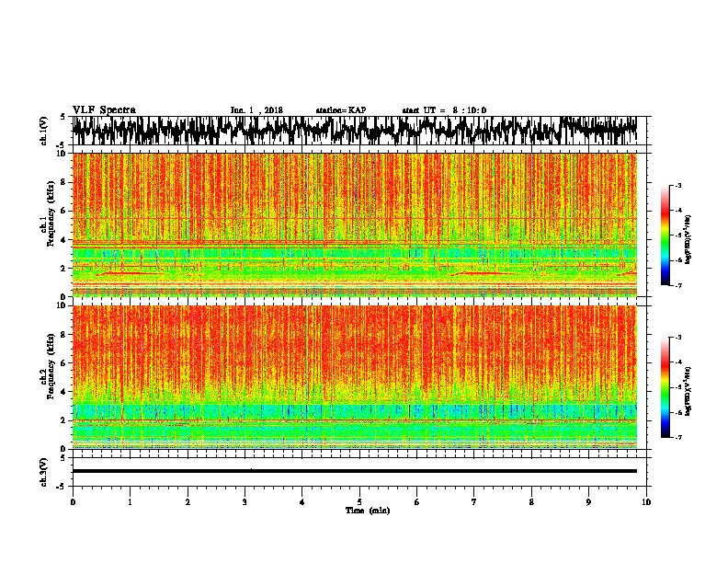Click x-axis tick label "2"
Image resolution: width=728 pixels, height=563 pixels.
pyautogui.click(x=188, y=502)
